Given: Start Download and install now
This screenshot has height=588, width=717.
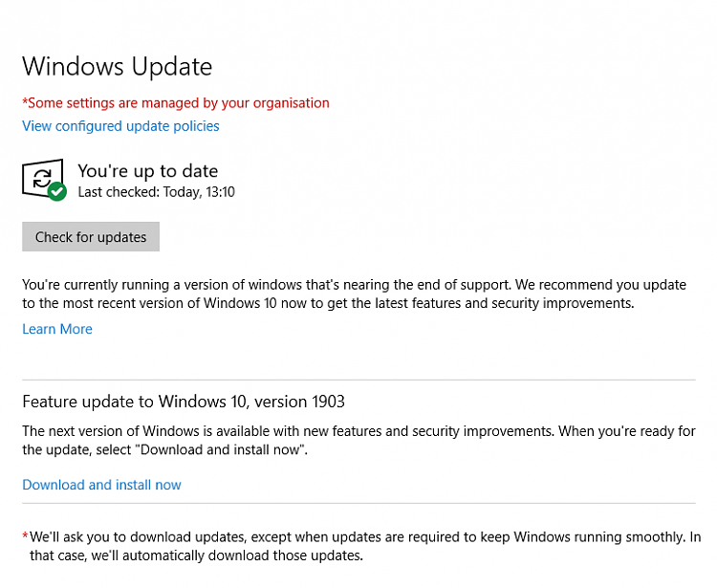Looking at the screenshot, I should tap(101, 485).
